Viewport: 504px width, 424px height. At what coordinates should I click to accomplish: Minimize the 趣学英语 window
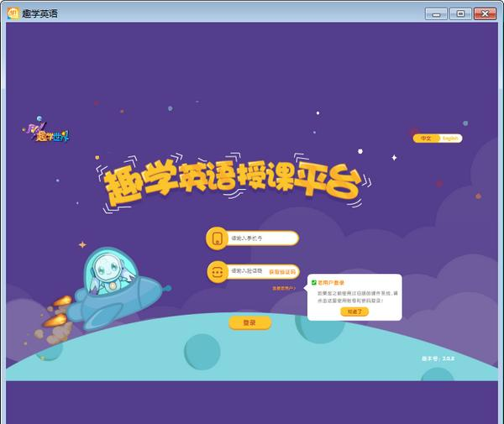(436, 13)
